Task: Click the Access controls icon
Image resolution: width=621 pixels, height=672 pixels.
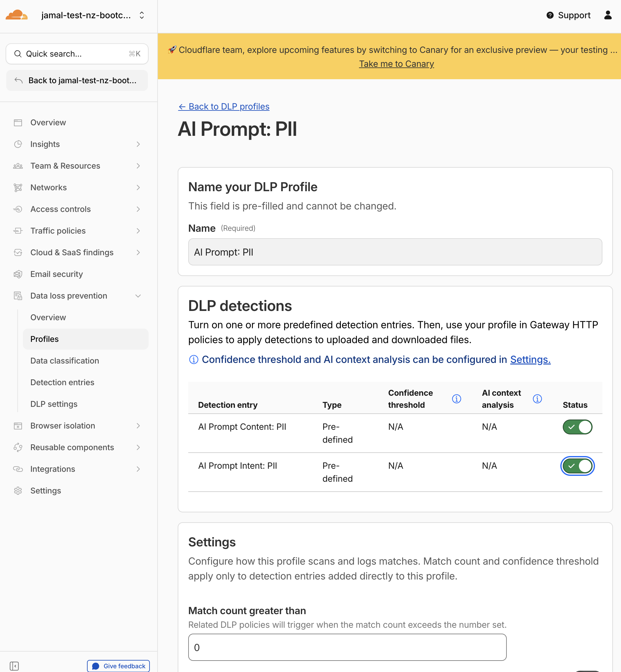Action: pyautogui.click(x=18, y=209)
